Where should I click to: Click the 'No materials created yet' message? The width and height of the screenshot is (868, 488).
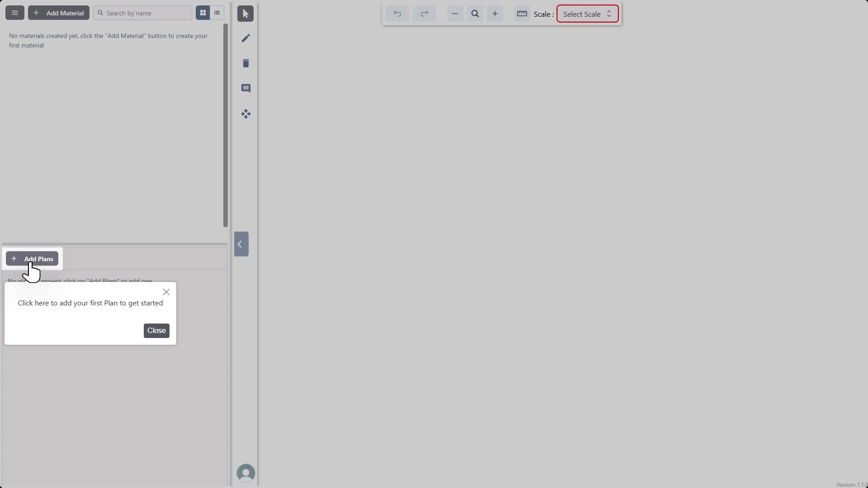108,41
